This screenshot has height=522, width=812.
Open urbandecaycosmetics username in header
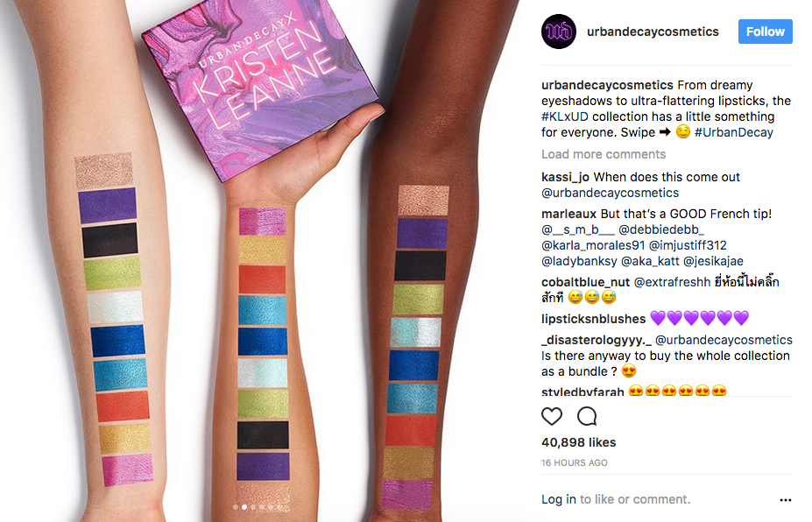coord(653,32)
